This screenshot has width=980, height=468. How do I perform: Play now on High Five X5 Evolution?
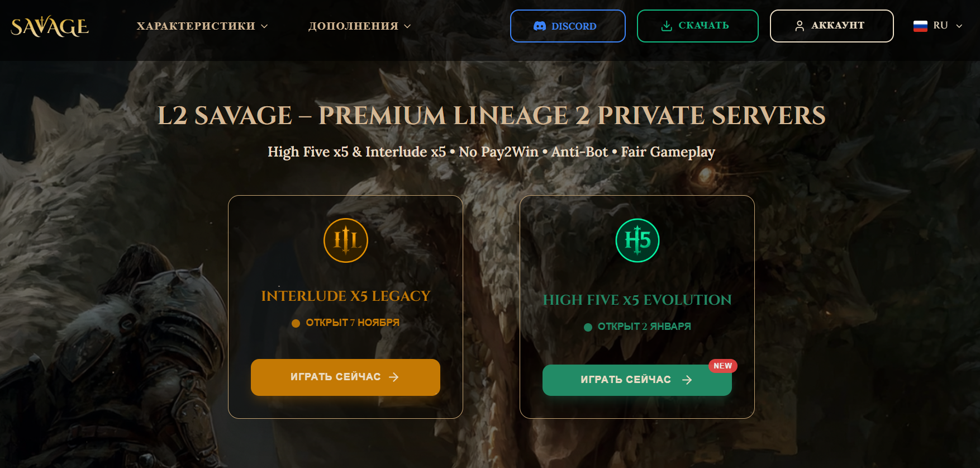coord(637,380)
